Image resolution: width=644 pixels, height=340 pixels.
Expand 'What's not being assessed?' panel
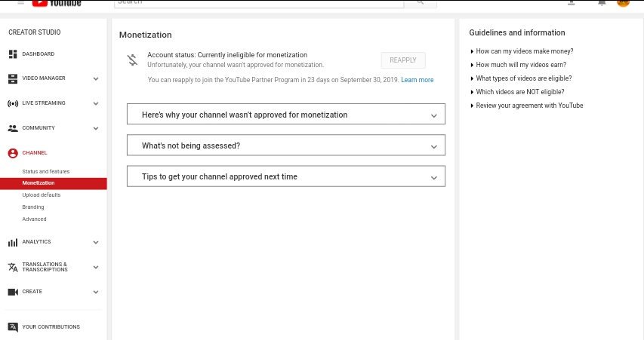point(286,145)
